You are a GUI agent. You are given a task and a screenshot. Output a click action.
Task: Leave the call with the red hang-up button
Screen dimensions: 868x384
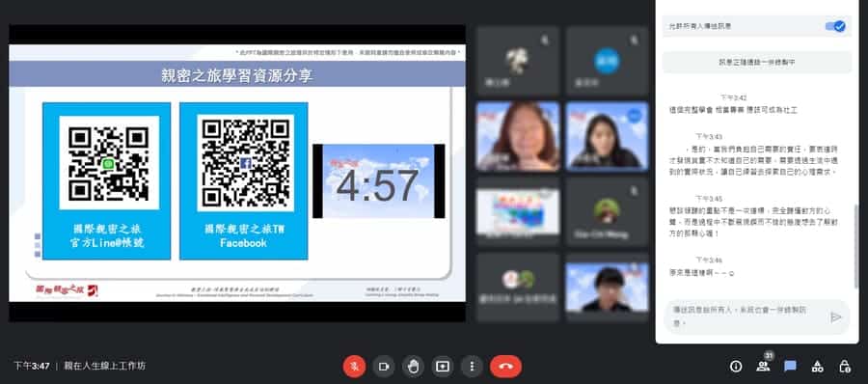pyautogui.click(x=505, y=367)
